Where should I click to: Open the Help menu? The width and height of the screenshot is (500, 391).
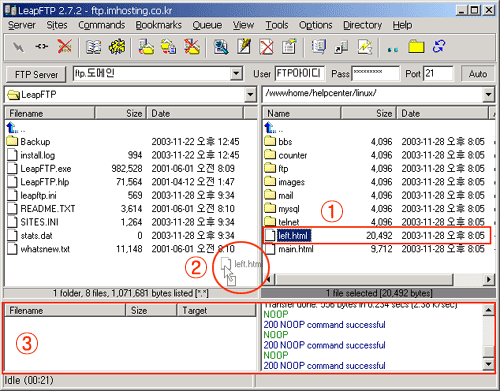(402, 25)
